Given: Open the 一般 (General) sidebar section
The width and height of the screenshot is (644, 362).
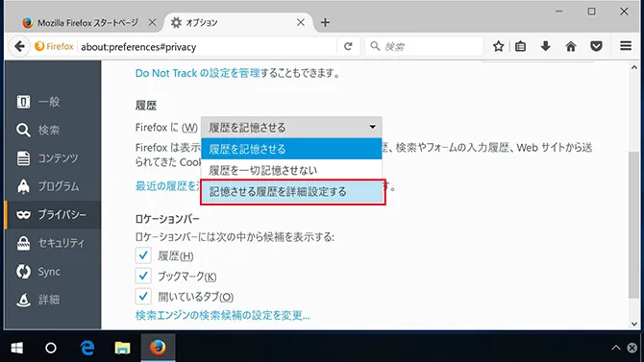Looking at the screenshot, I should tap(53, 102).
